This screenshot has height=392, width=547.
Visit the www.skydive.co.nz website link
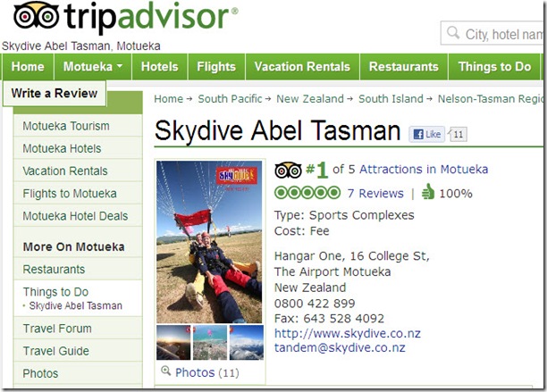pyautogui.click(x=348, y=333)
